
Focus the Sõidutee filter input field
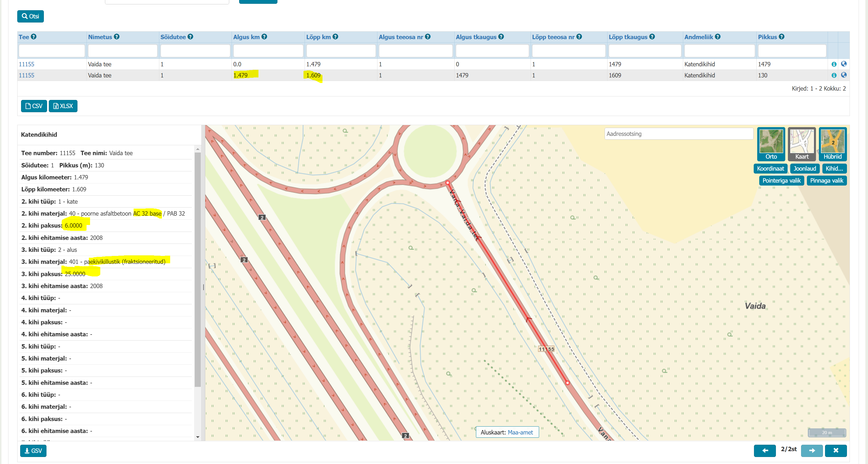(x=195, y=51)
